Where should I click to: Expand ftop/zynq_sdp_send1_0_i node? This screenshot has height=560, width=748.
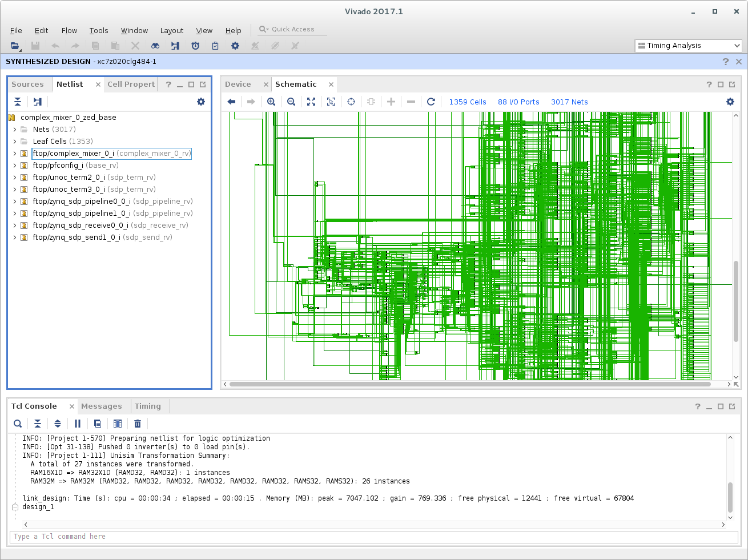tap(15, 237)
